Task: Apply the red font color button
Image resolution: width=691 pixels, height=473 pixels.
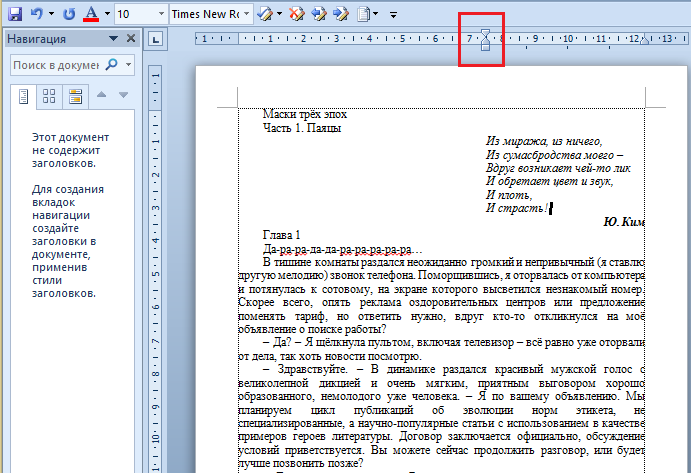Action: pos(92,14)
